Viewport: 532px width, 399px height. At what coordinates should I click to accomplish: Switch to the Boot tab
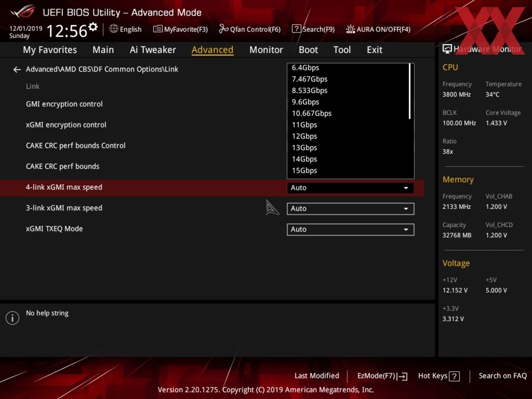point(308,50)
